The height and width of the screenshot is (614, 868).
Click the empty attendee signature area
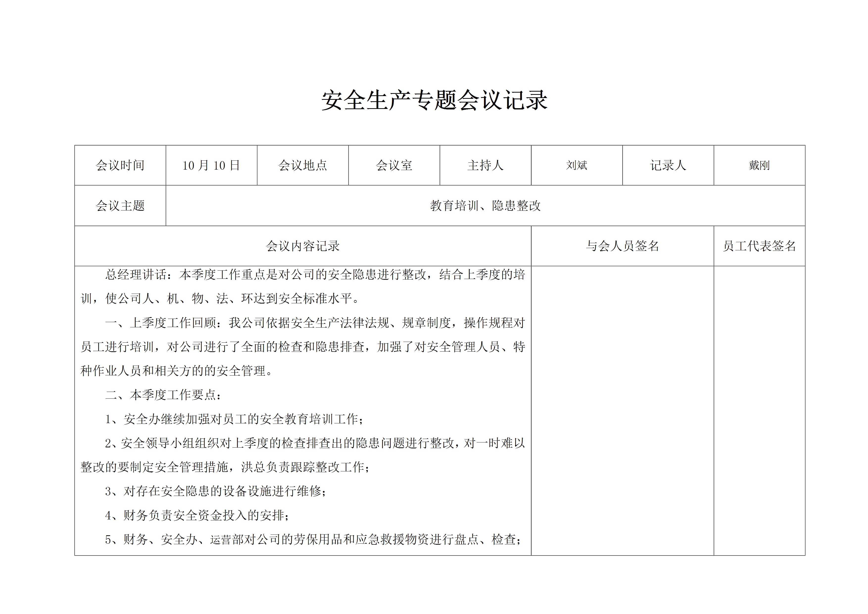[x=622, y=410]
